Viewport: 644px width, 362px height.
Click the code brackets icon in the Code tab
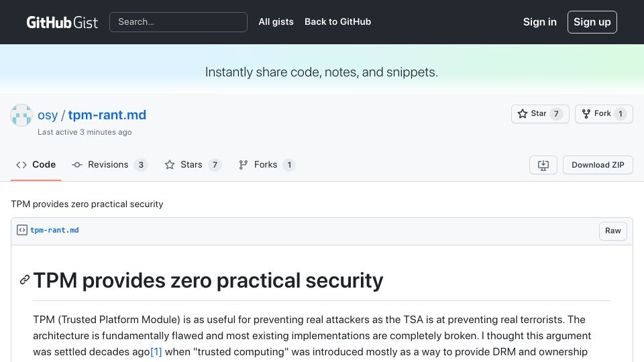tap(21, 165)
